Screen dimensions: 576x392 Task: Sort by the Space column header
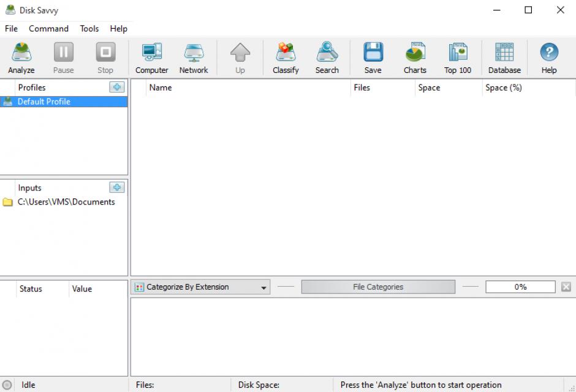[x=449, y=88]
